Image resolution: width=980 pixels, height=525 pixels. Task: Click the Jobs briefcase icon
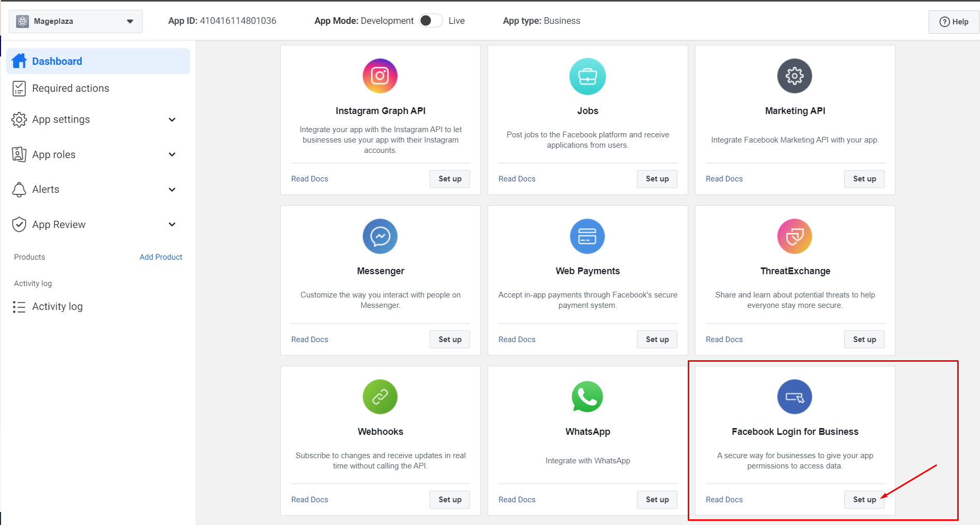[x=587, y=76]
